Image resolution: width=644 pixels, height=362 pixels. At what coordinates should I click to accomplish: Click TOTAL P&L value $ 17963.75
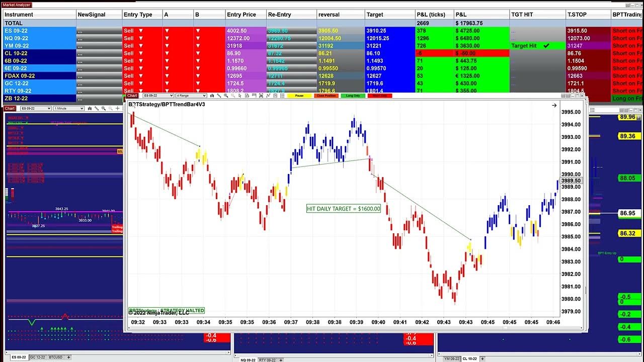pyautogui.click(x=481, y=23)
